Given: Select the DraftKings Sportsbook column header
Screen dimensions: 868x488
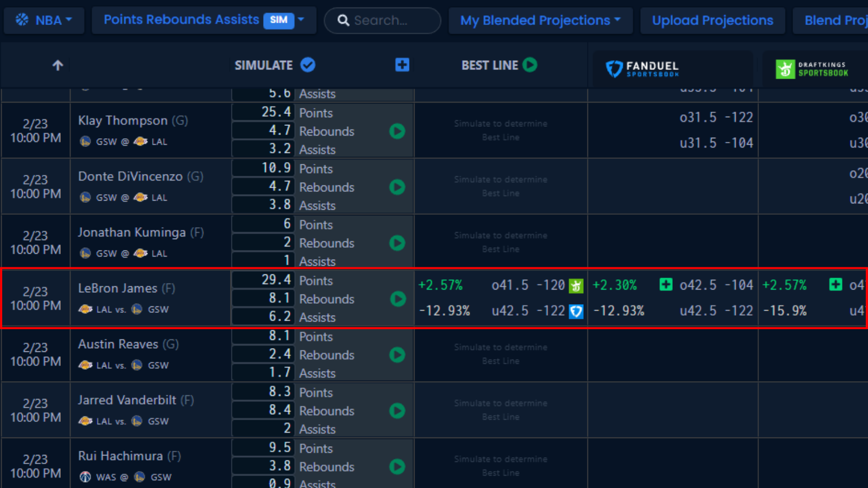Looking at the screenshot, I should (x=812, y=69).
